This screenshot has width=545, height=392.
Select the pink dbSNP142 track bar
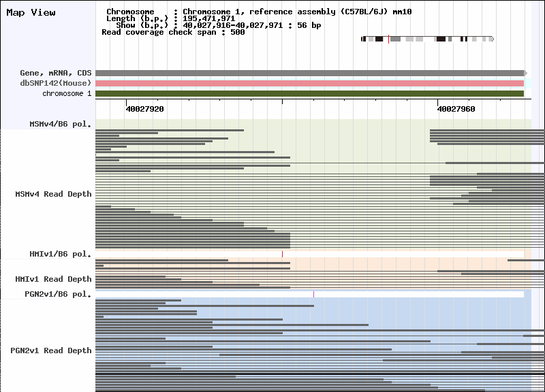click(x=310, y=83)
